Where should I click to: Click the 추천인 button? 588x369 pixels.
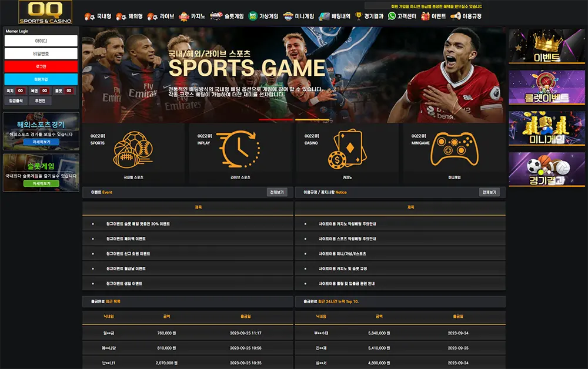pos(40,101)
